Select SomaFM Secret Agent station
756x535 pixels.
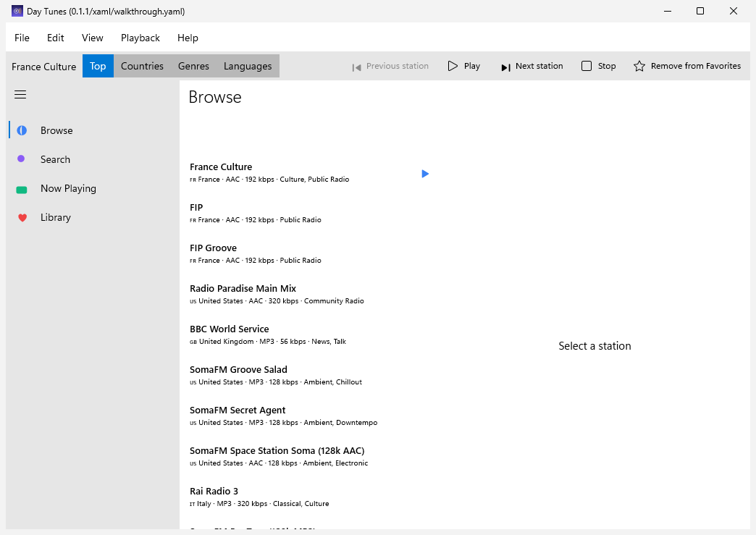(309, 416)
